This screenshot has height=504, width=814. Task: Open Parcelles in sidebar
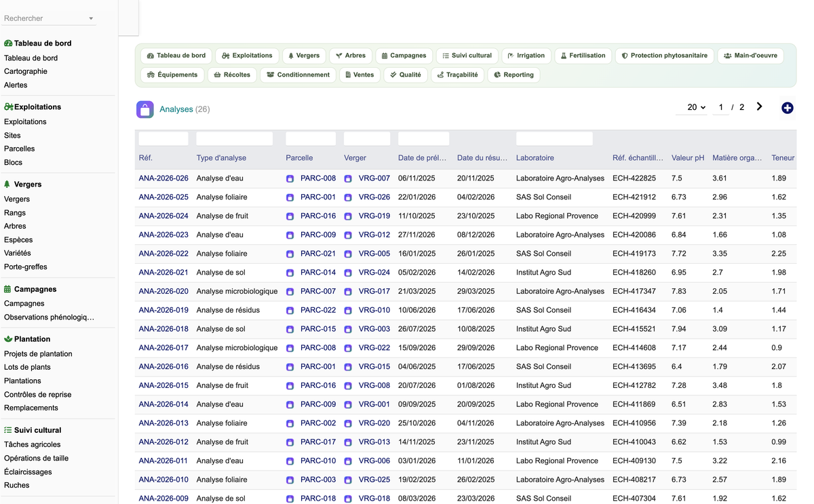(x=20, y=149)
